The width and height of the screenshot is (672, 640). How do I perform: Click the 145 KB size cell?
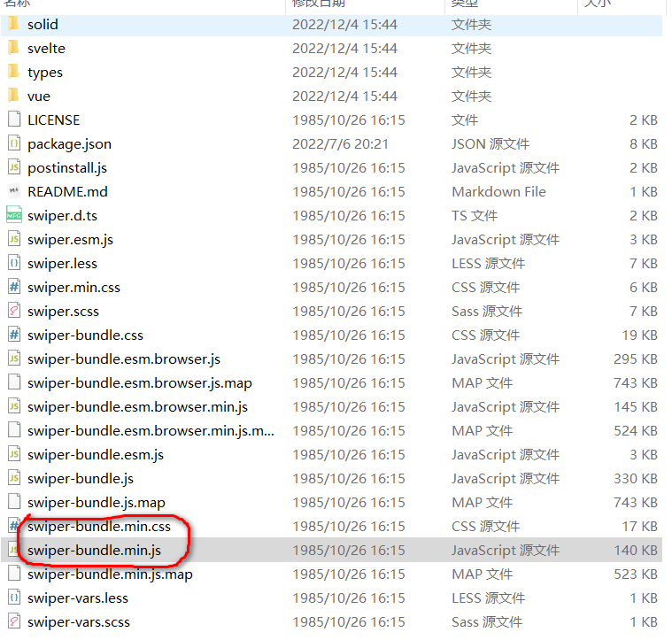point(636,407)
